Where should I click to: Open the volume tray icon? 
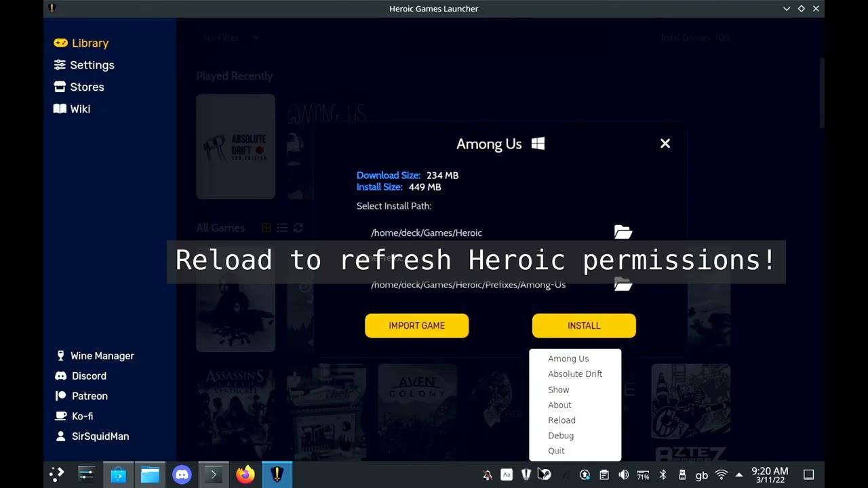point(623,475)
